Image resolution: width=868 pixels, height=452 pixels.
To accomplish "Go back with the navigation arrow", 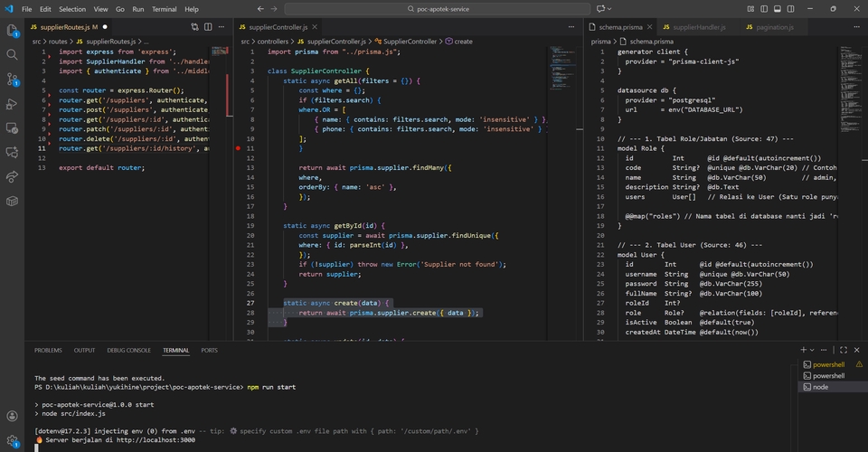I will [260, 9].
